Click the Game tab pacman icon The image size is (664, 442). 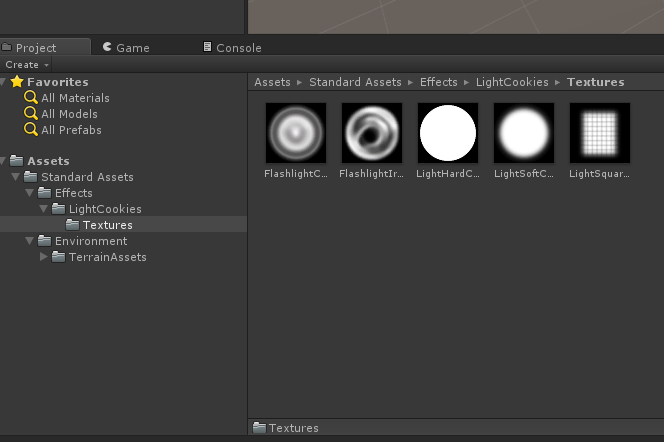pos(107,47)
